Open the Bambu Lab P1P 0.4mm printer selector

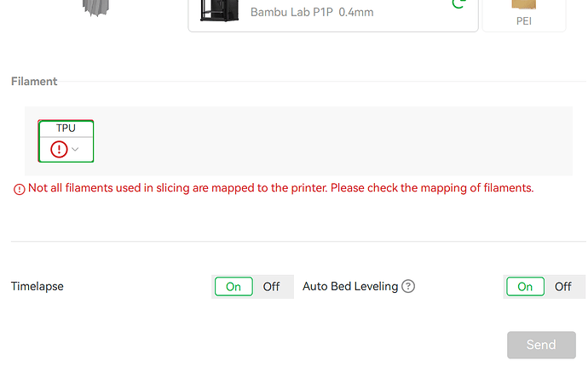tap(333, 13)
